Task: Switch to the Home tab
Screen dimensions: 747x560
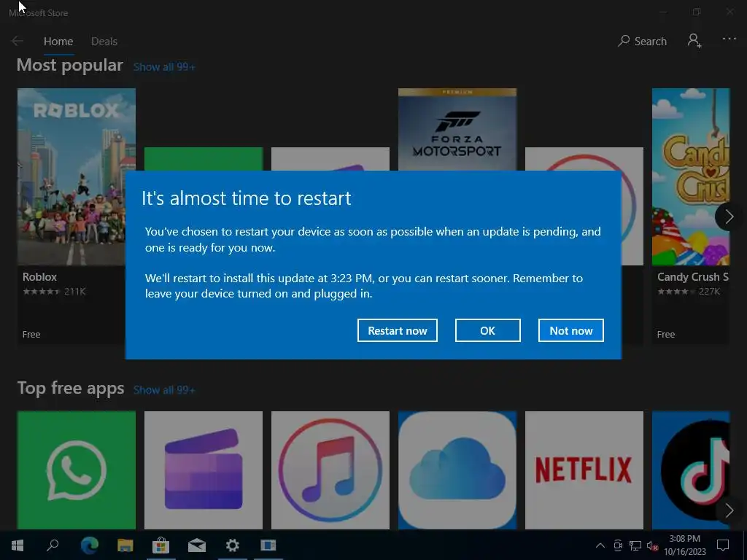Action: click(x=58, y=42)
